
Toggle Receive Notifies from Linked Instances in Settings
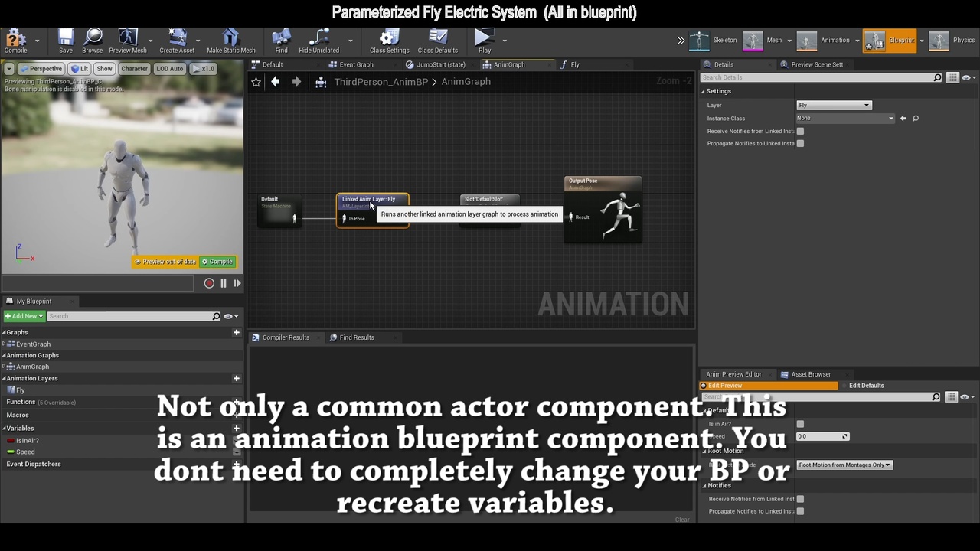(x=800, y=131)
